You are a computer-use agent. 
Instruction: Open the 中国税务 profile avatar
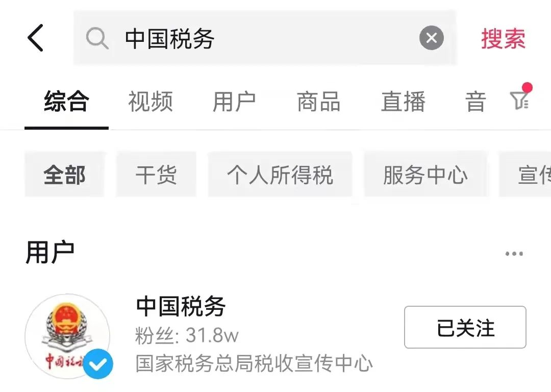tap(67, 336)
